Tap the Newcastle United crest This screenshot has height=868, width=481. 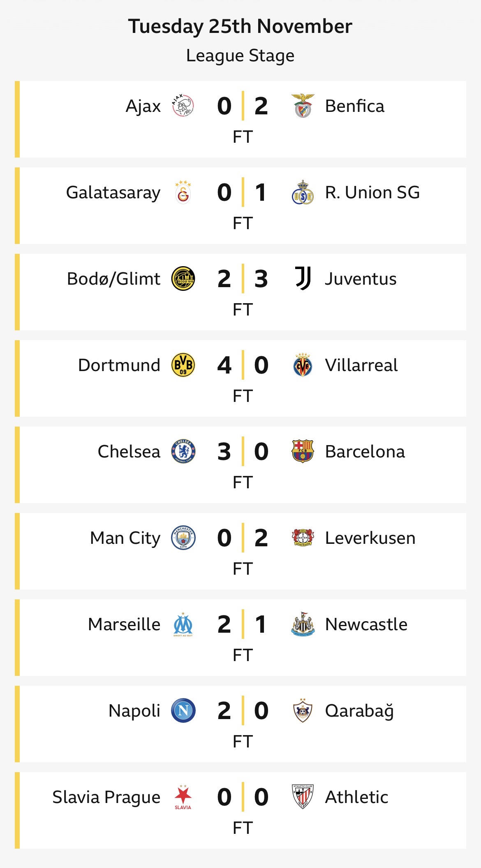(303, 624)
